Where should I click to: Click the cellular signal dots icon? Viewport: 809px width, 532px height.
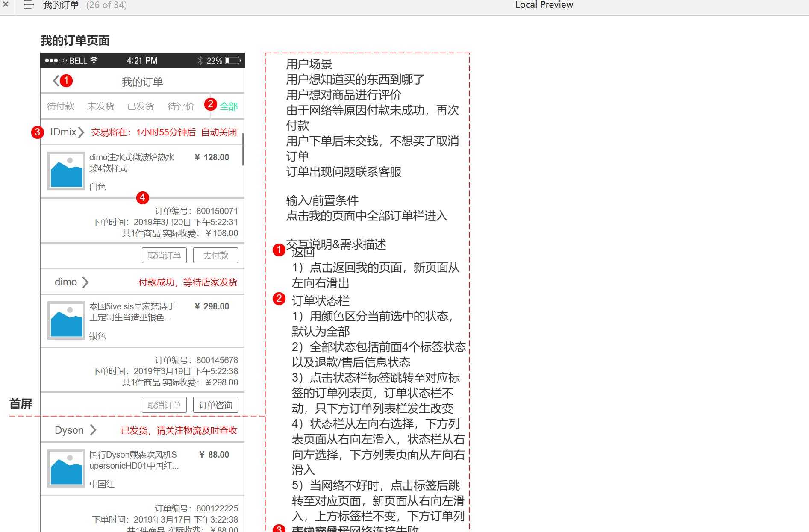point(56,60)
